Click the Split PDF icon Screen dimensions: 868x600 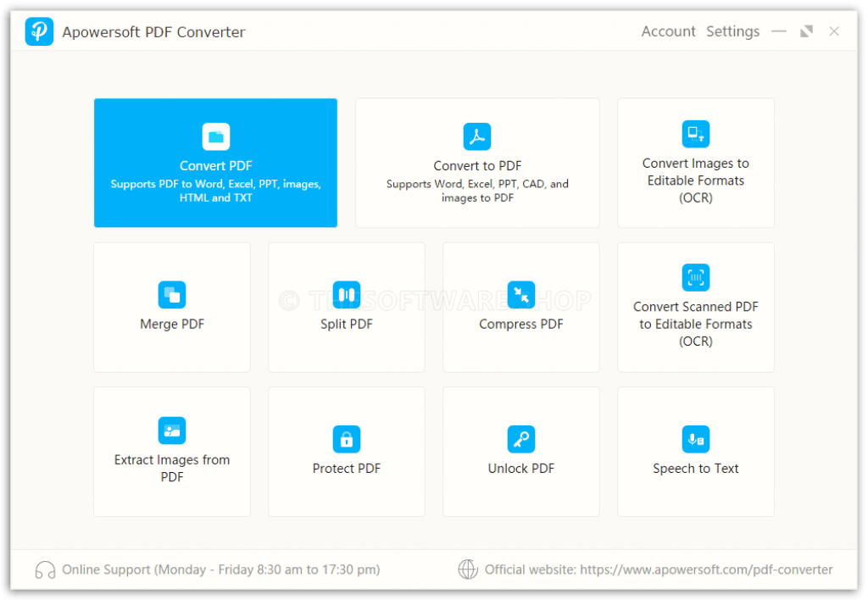pos(347,294)
